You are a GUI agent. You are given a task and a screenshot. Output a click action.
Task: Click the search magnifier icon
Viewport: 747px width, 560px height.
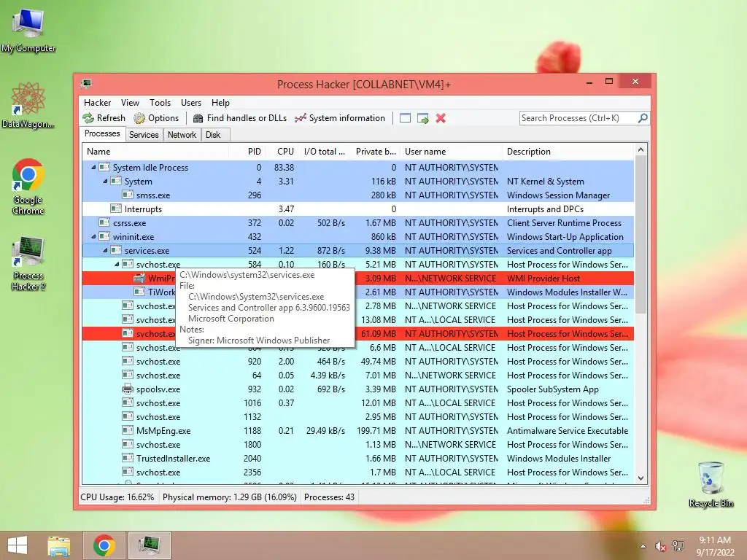643,117
